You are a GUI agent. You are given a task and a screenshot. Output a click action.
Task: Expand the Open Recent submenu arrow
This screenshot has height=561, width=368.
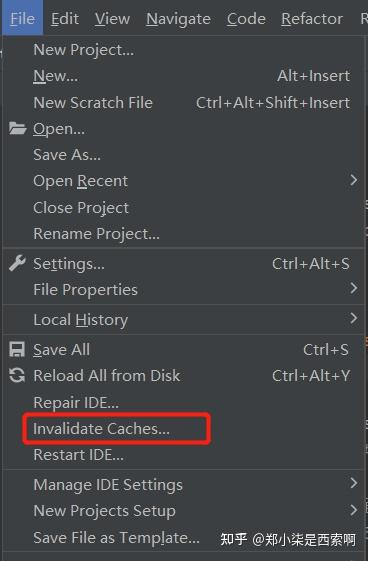coord(353,180)
